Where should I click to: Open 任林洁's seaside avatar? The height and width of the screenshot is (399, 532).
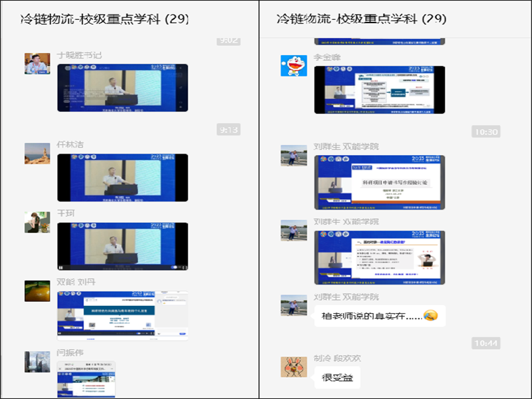(x=37, y=154)
